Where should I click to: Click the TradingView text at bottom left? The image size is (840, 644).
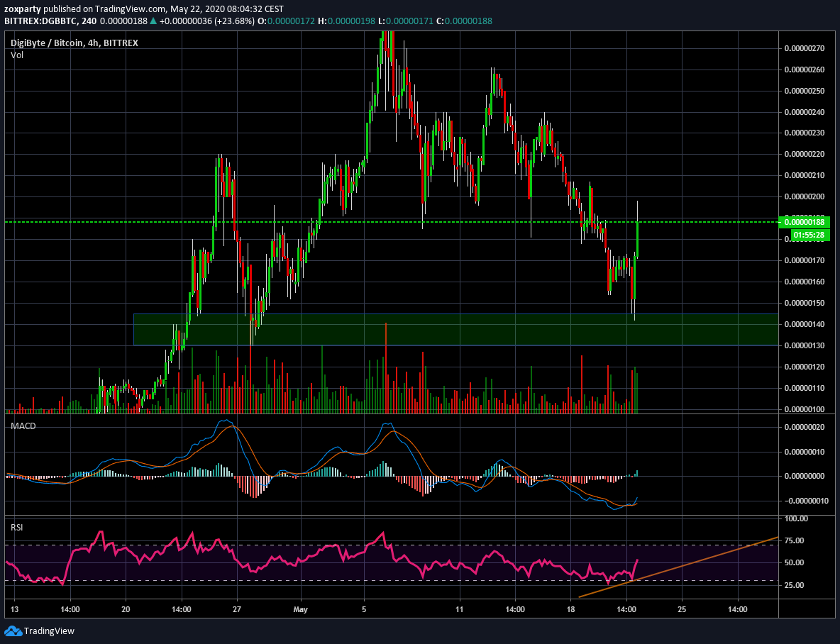tap(49, 631)
